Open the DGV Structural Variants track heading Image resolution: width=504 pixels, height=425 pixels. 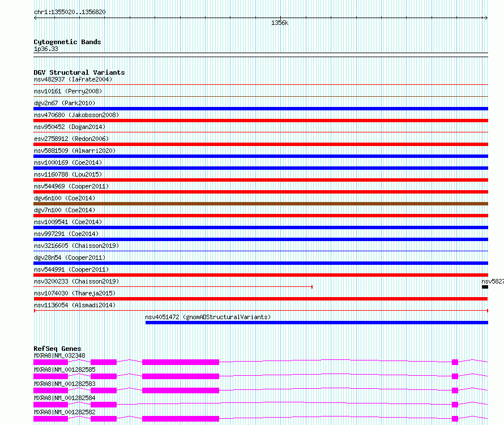tap(79, 72)
